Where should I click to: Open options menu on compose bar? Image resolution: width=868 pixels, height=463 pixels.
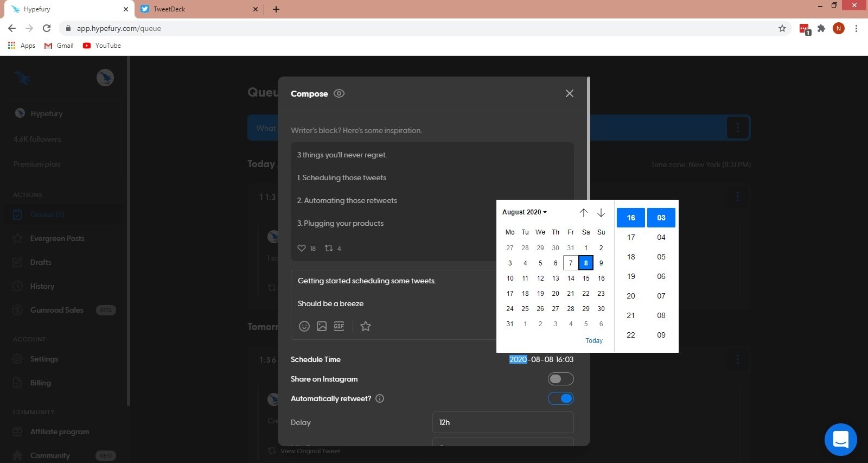(737, 128)
